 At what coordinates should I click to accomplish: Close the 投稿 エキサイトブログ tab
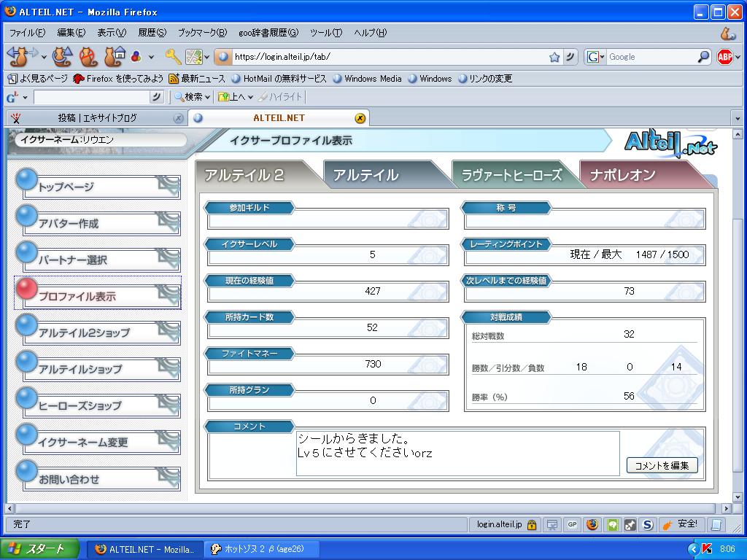click(x=178, y=118)
